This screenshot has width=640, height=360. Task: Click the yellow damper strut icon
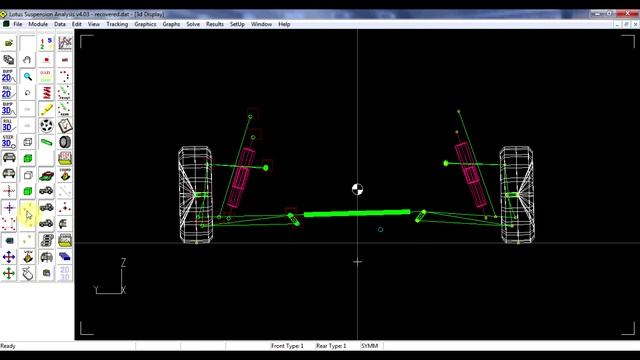pos(46,109)
